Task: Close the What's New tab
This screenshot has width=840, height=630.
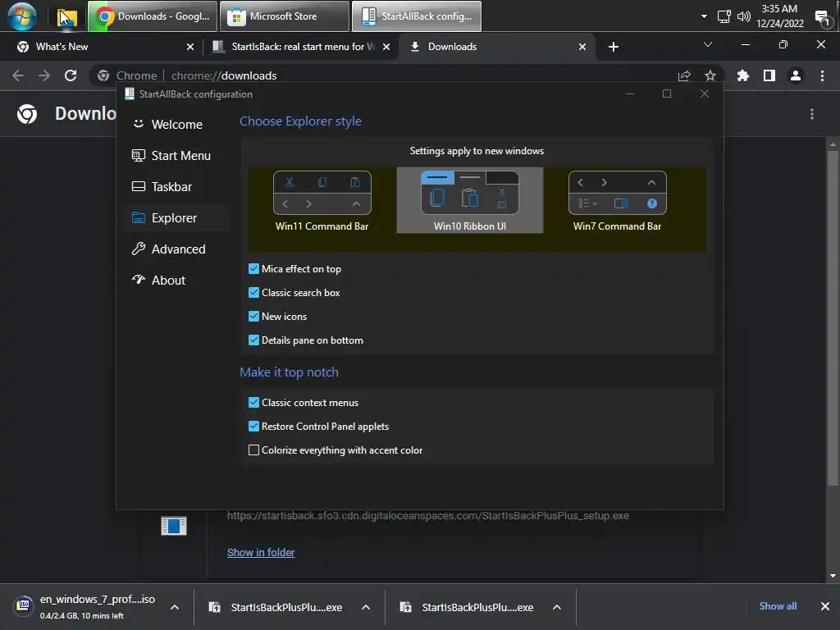Action: click(190, 47)
